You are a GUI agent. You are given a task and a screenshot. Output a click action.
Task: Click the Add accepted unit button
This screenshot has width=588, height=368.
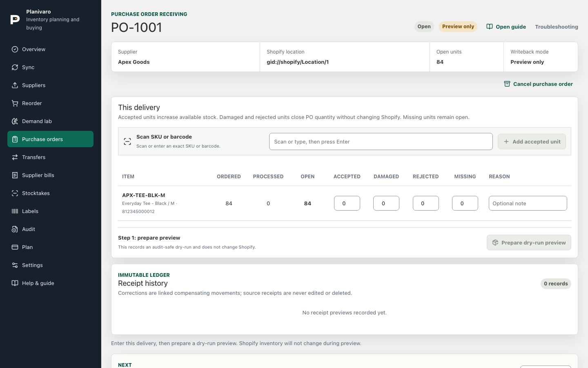[532, 141]
